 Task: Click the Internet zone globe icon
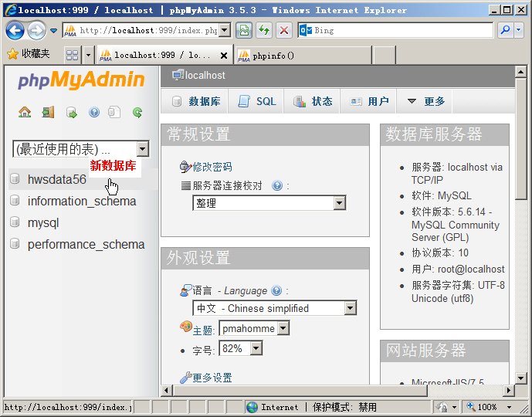[252, 407]
